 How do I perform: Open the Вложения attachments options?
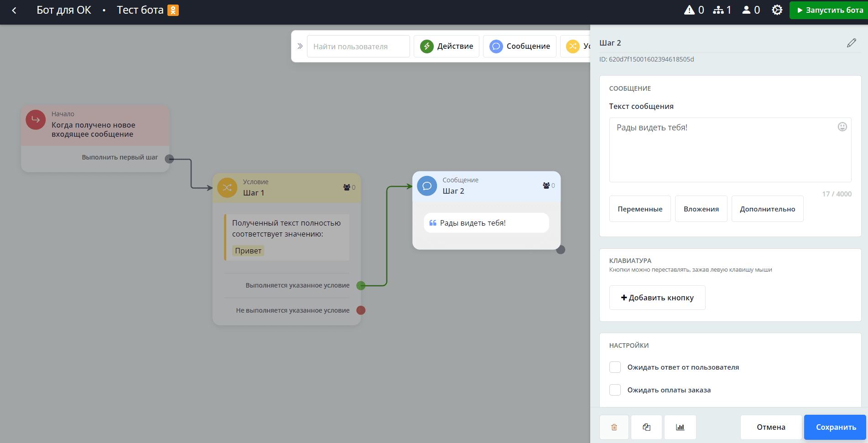pyautogui.click(x=701, y=209)
